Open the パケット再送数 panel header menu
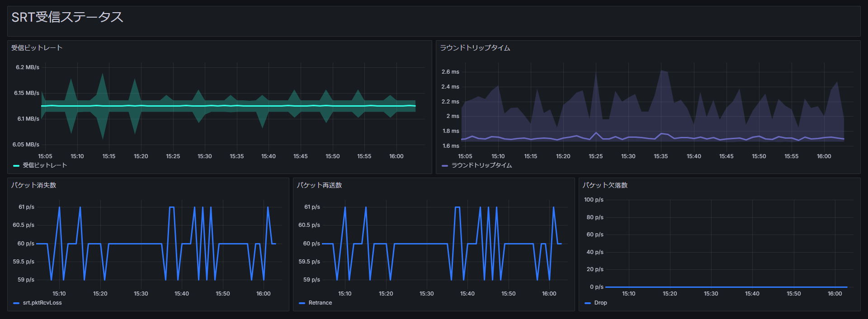Image resolution: width=868 pixels, height=319 pixels. (319, 185)
